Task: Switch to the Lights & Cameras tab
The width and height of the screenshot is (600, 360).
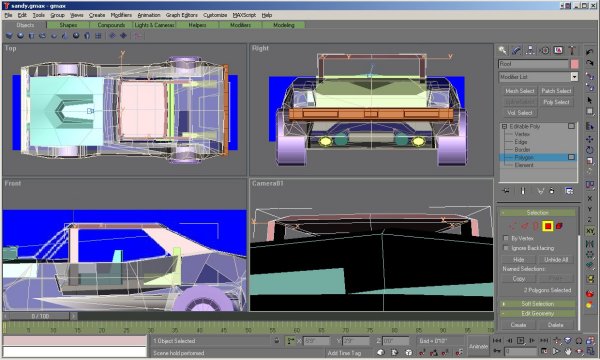Action: (x=154, y=25)
